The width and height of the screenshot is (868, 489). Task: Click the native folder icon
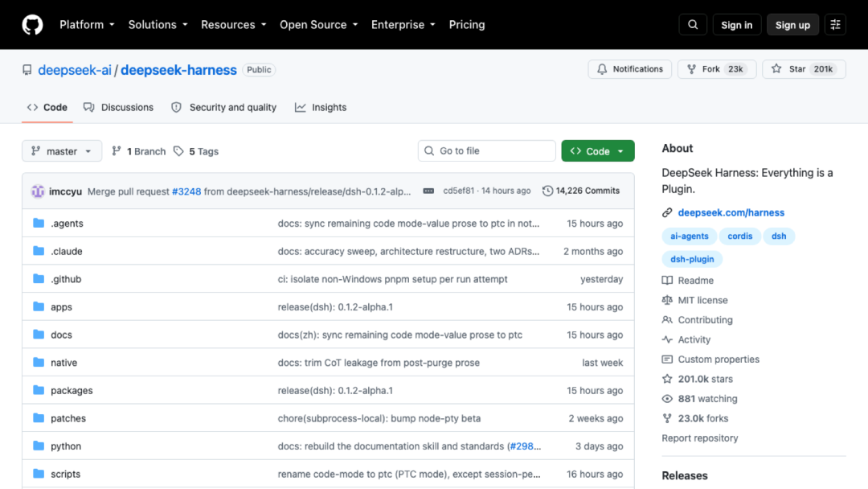tap(39, 362)
